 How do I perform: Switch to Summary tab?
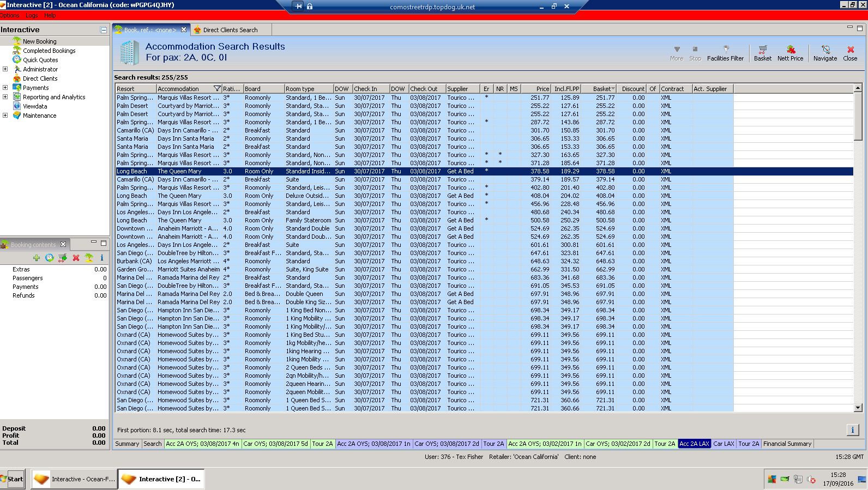tap(127, 444)
